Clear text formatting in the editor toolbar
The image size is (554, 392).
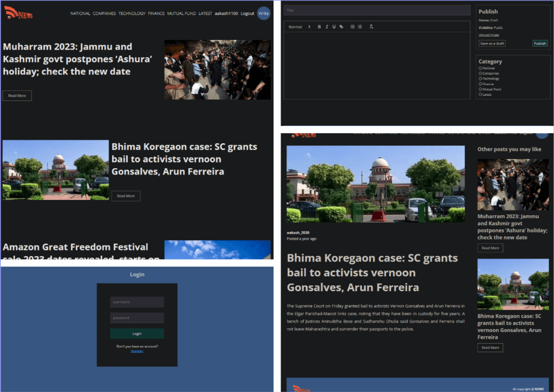pos(371,27)
